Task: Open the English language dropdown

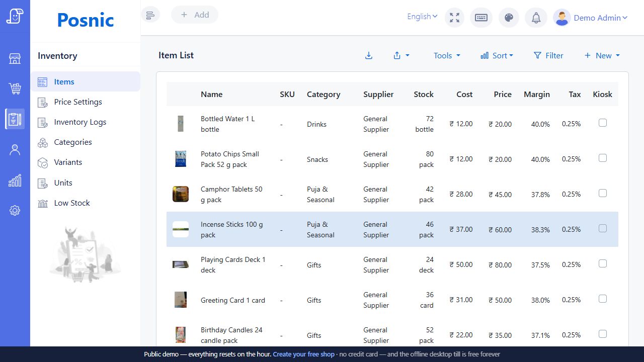Action: [x=422, y=17]
